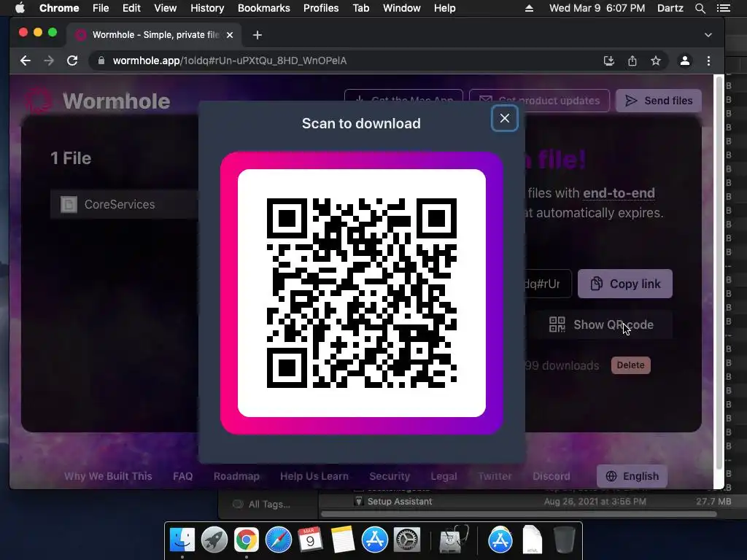Viewport: 747px width, 560px height.
Task: Open Finder from the Dock
Action: point(182,540)
